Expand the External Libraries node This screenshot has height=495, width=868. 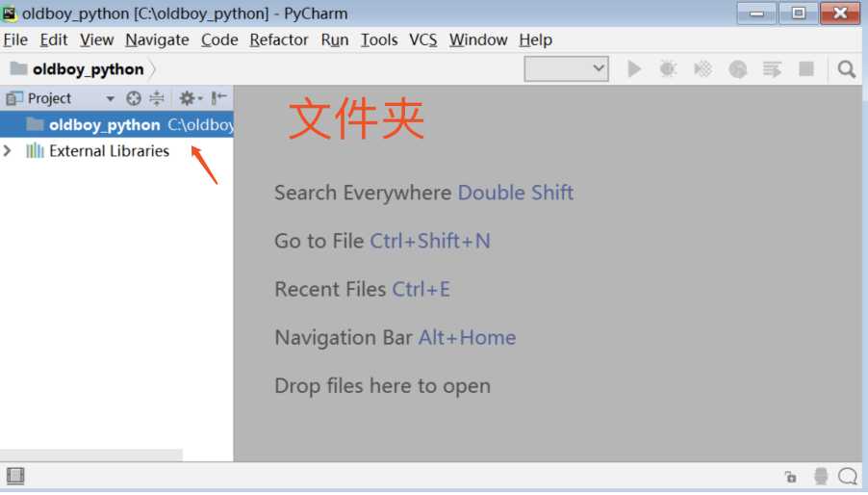tap(7, 150)
